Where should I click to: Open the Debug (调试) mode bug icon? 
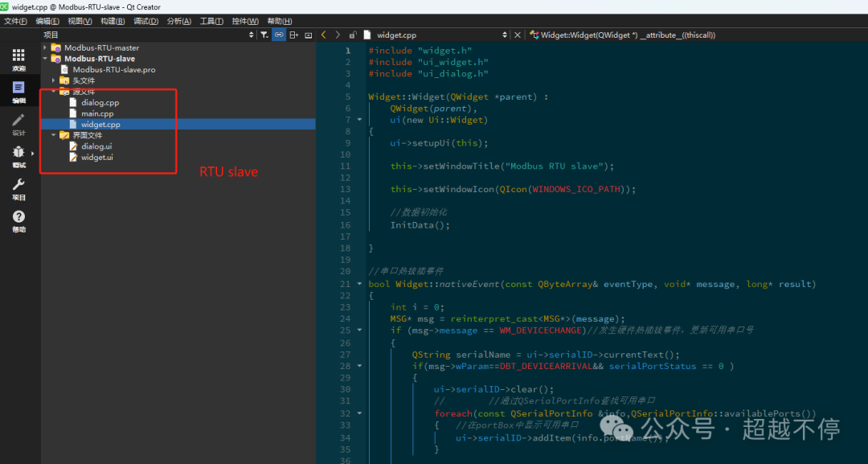click(x=18, y=156)
